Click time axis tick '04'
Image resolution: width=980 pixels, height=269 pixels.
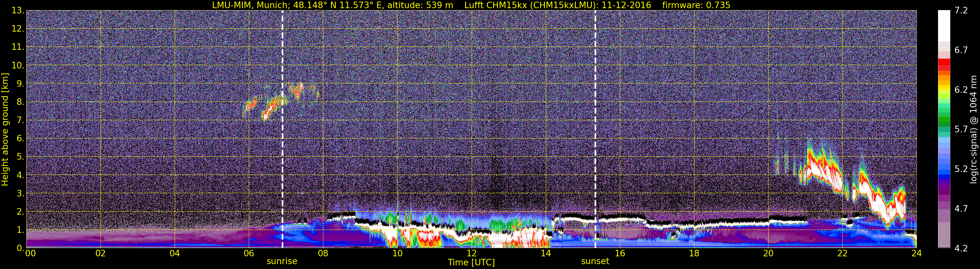[175, 254]
